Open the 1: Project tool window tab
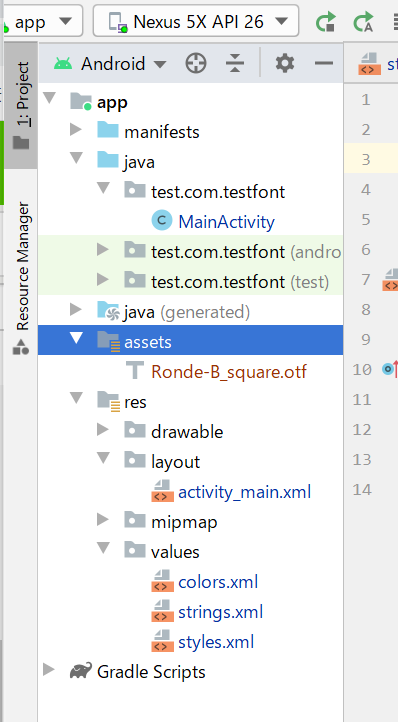The width and height of the screenshot is (398, 722). 21,105
